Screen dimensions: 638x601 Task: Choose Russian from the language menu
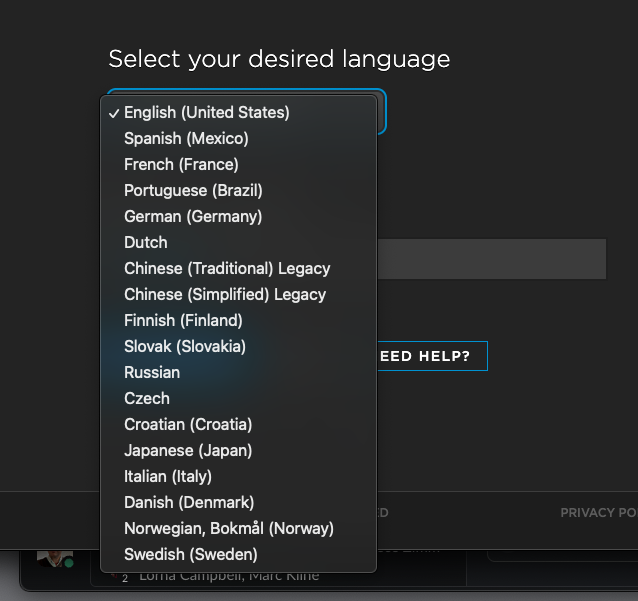pos(152,372)
